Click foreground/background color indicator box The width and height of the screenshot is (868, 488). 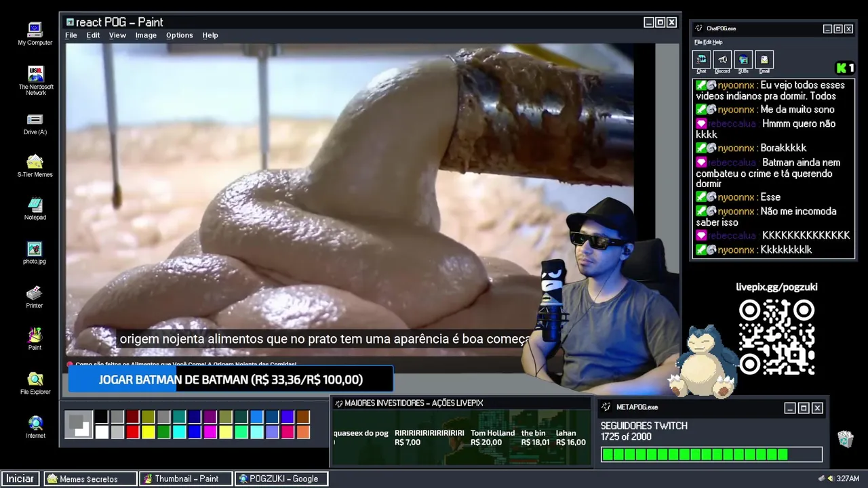[x=79, y=424]
